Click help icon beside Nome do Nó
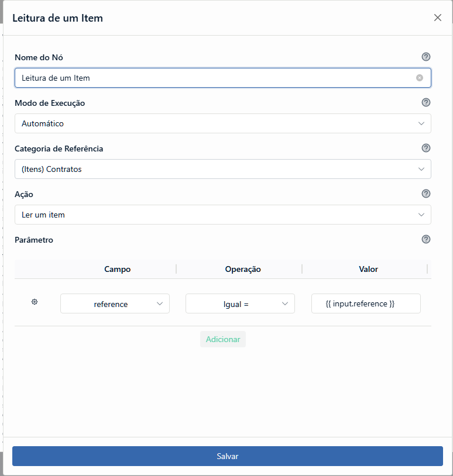This screenshot has width=453, height=476. tap(426, 57)
